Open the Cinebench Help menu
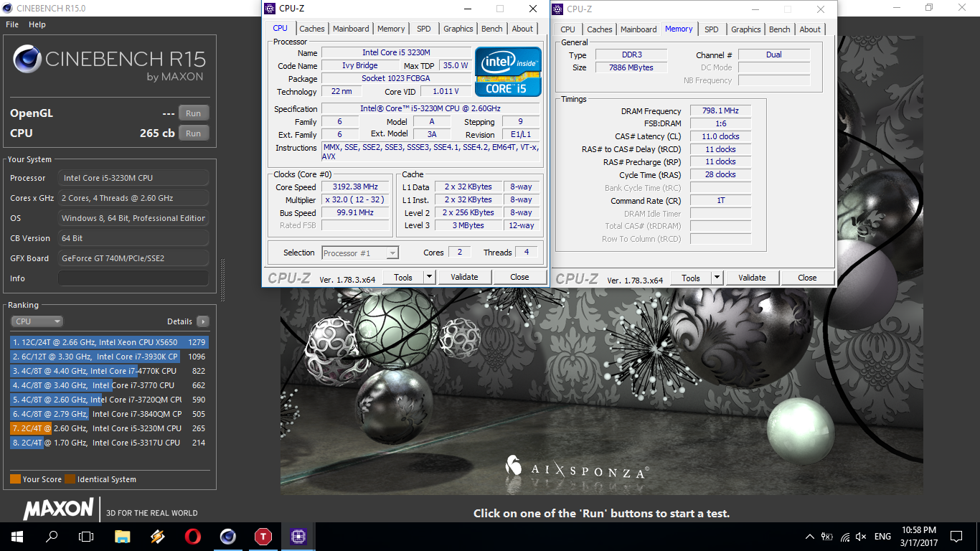Viewport: 980px width, 551px height. pyautogui.click(x=37, y=24)
